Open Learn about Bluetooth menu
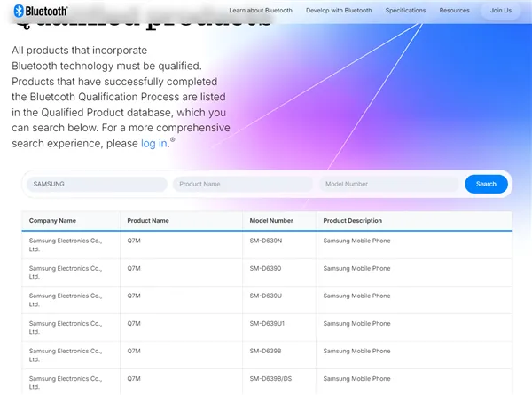Screen dimensions: 532x395 tap(262, 11)
